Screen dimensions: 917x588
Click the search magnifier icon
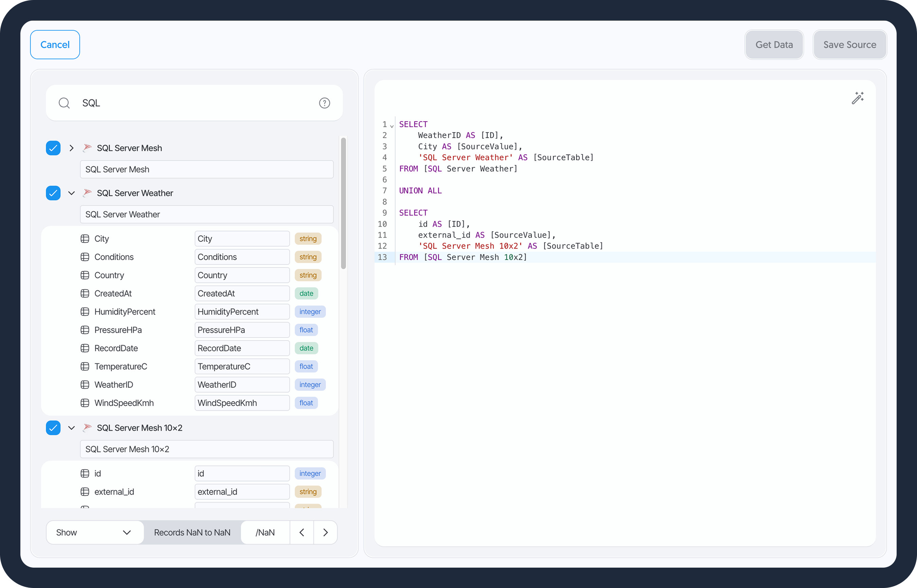point(64,103)
